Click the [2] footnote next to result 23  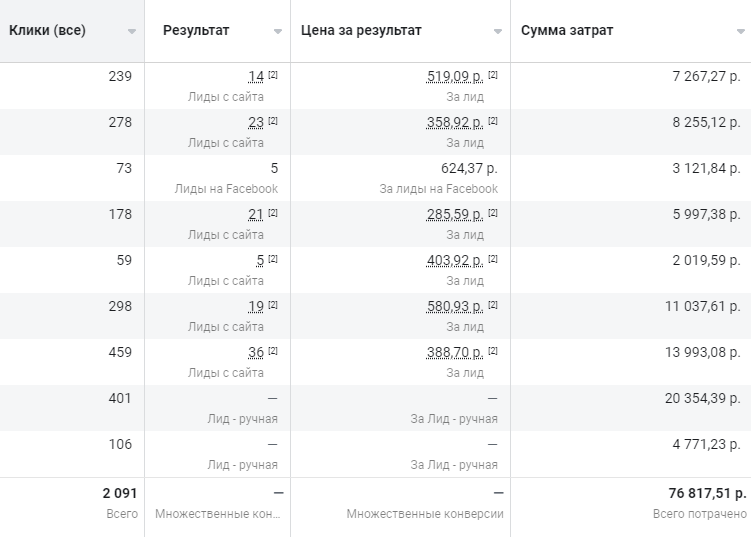tap(273, 121)
